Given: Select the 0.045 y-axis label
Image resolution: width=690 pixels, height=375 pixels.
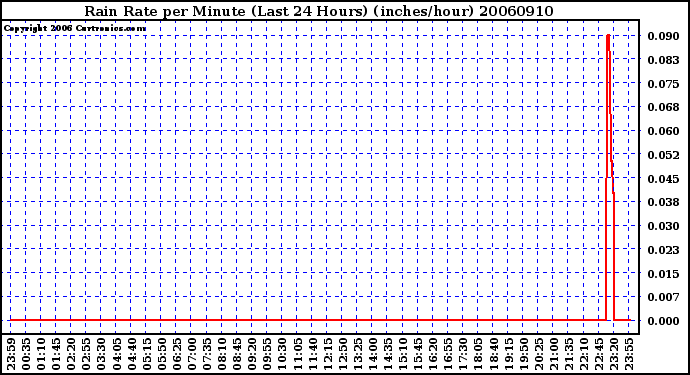Looking at the screenshot, I should [663, 178].
